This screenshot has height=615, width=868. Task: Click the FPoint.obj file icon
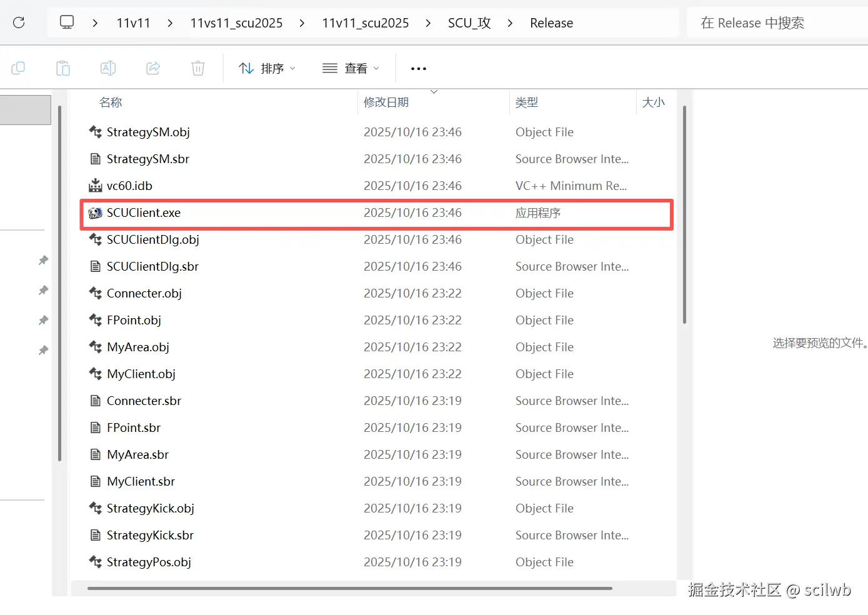coord(96,320)
